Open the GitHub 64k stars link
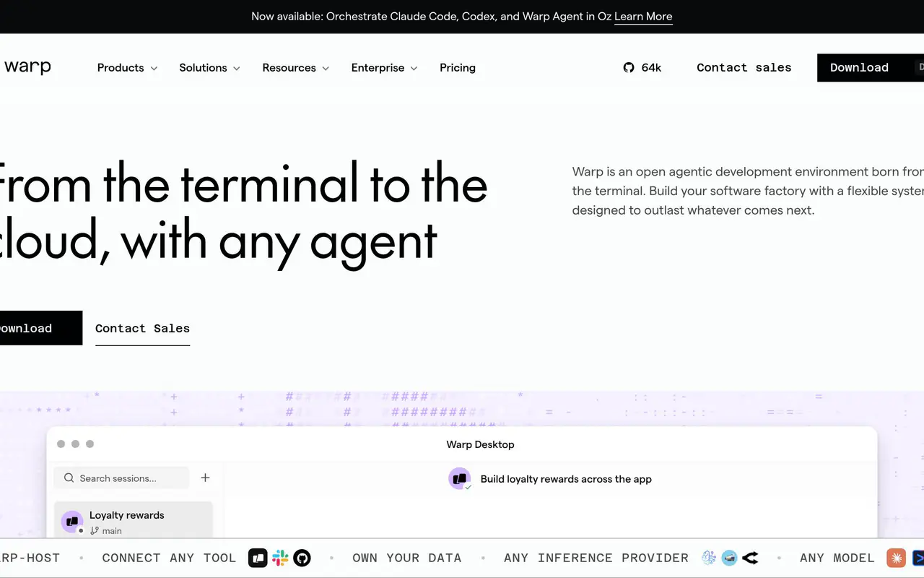Image resolution: width=924 pixels, height=578 pixels. (642, 67)
